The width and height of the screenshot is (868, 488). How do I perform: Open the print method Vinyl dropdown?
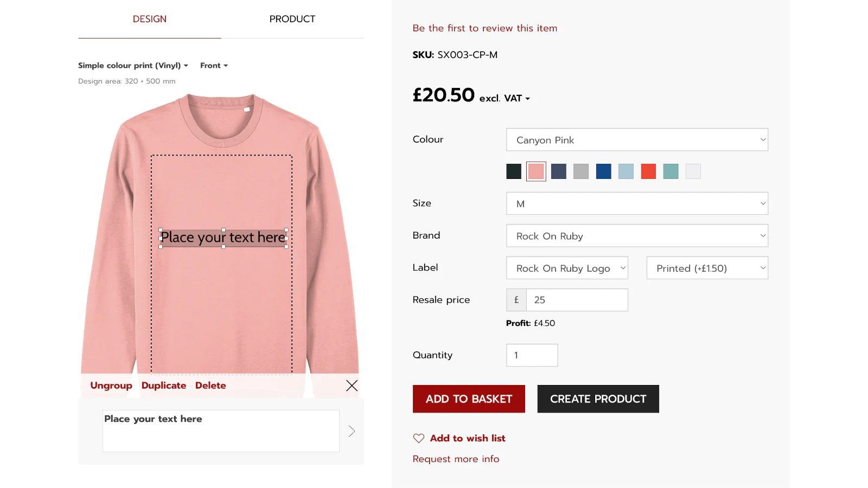coord(133,66)
